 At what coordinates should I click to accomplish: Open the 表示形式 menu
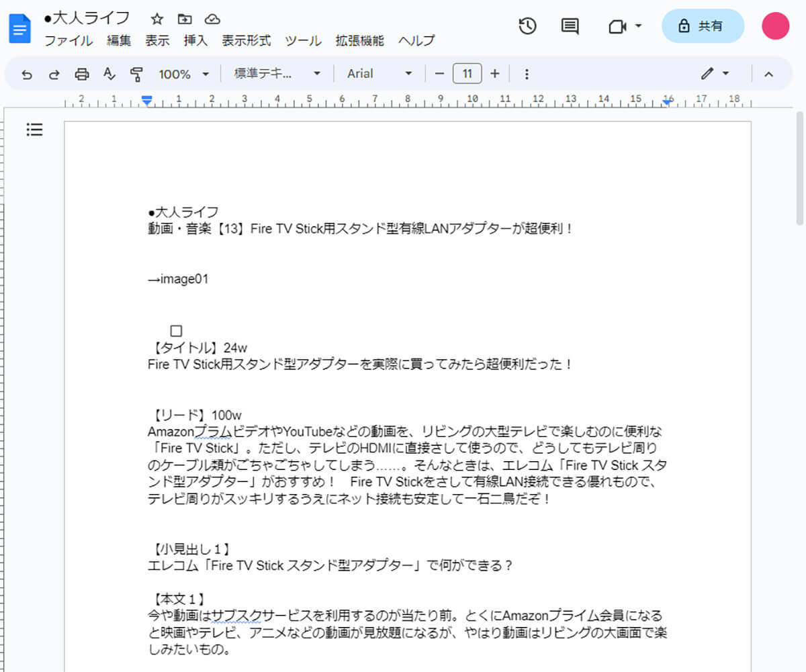click(x=247, y=40)
